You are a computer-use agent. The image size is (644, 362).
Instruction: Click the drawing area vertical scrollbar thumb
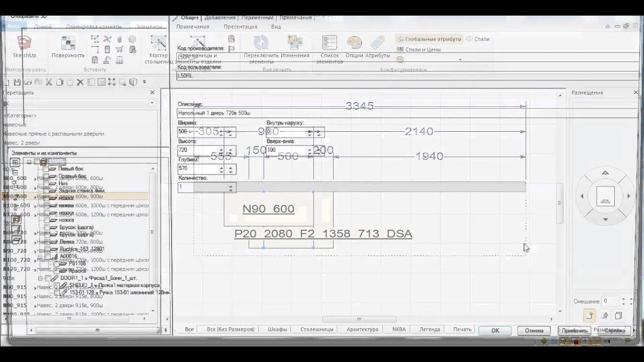[559, 203]
